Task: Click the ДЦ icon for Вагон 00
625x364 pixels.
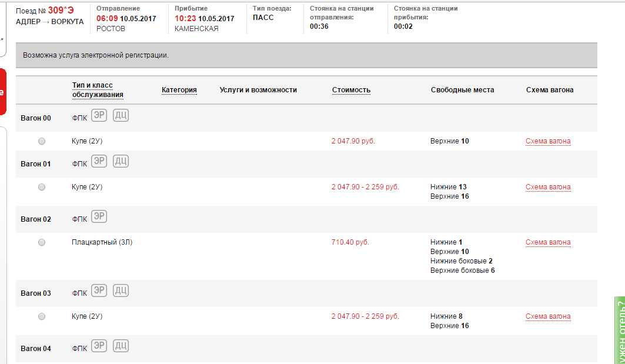Action: pyautogui.click(x=121, y=115)
